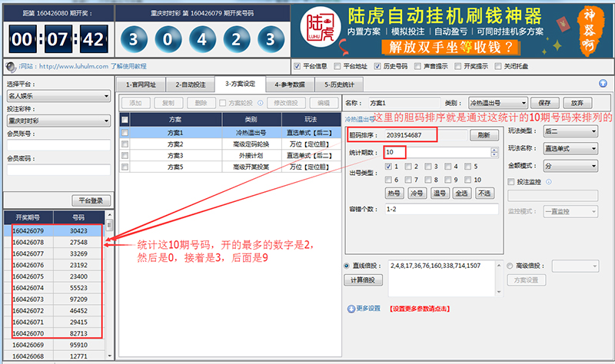Click the 更多设置 plus icon
This screenshot has height=364, width=615.
pos(351,308)
